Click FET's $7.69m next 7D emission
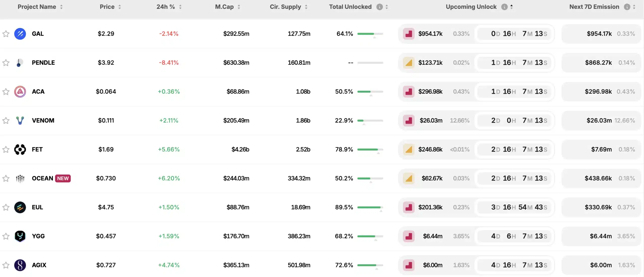Viewport: 644px width, 277px height. click(x=601, y=150)
